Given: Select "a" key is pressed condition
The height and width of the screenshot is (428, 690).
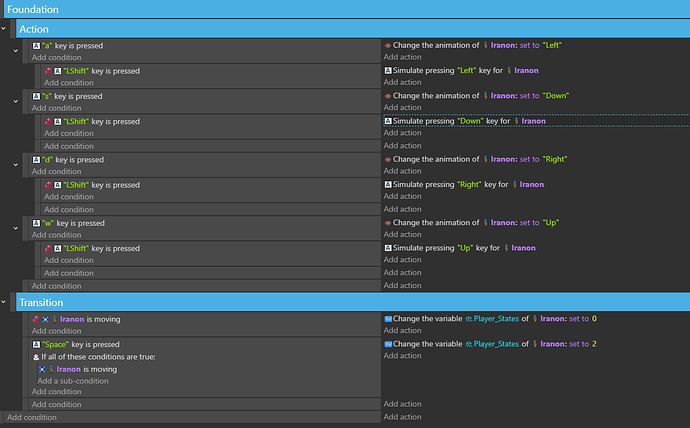Looking at the screenshot, I should [x=68, y=46].
